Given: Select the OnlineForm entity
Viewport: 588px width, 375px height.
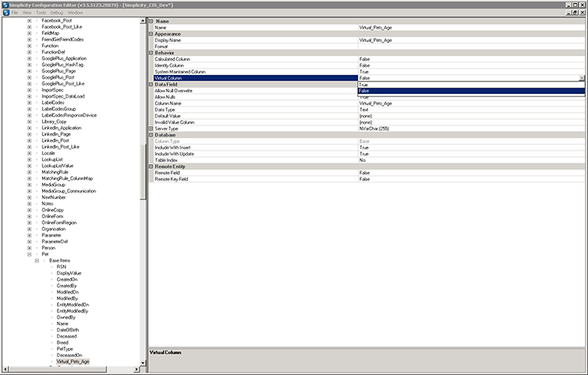Looking at the screenshot, I should click(x=52, y=216).
